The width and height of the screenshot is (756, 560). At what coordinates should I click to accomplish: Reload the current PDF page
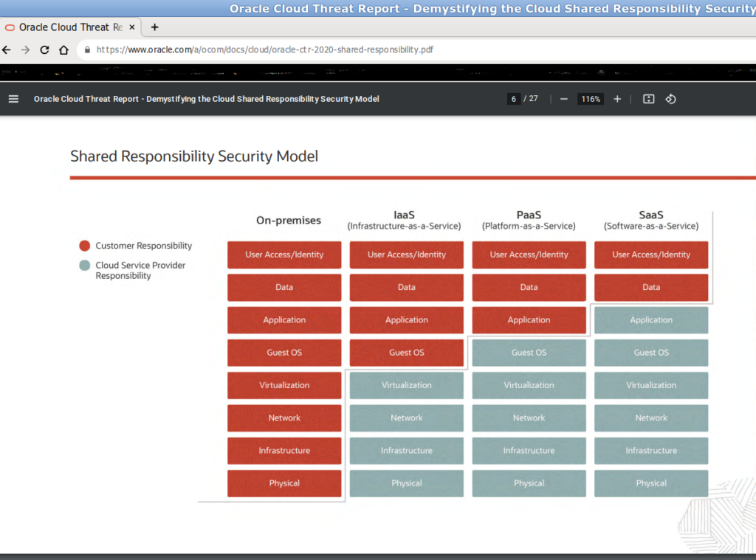tap(44, 49)
